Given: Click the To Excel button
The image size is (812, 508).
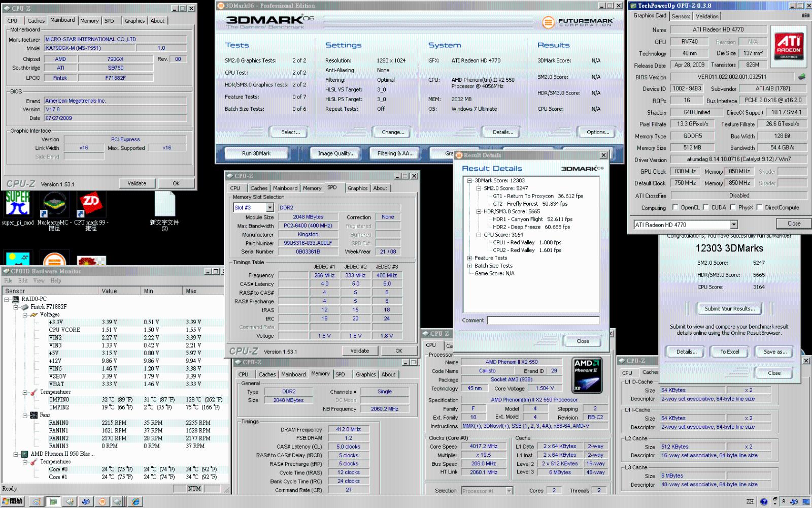Looking at the screenshot, I should click(730, 352).
